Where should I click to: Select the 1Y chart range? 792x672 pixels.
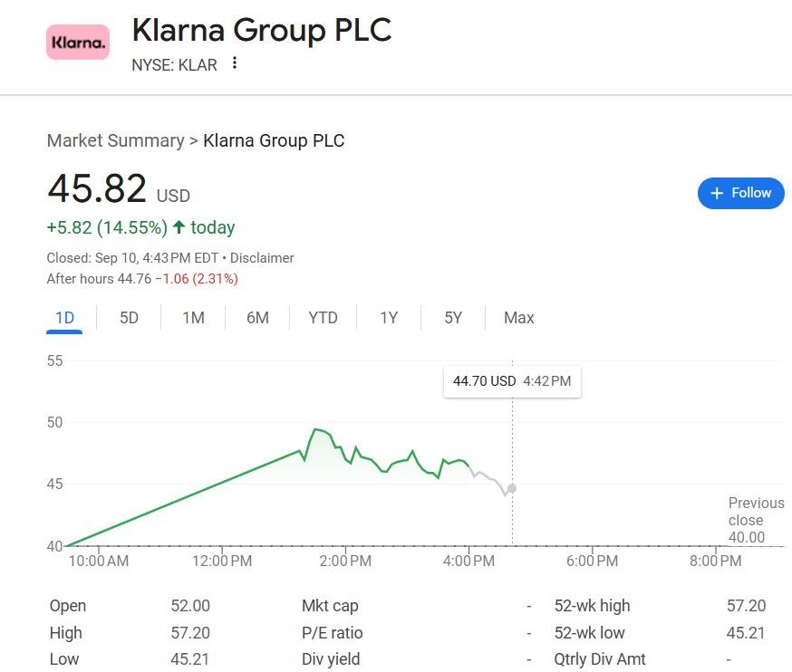pyautogui.click(x=389, y=318)
